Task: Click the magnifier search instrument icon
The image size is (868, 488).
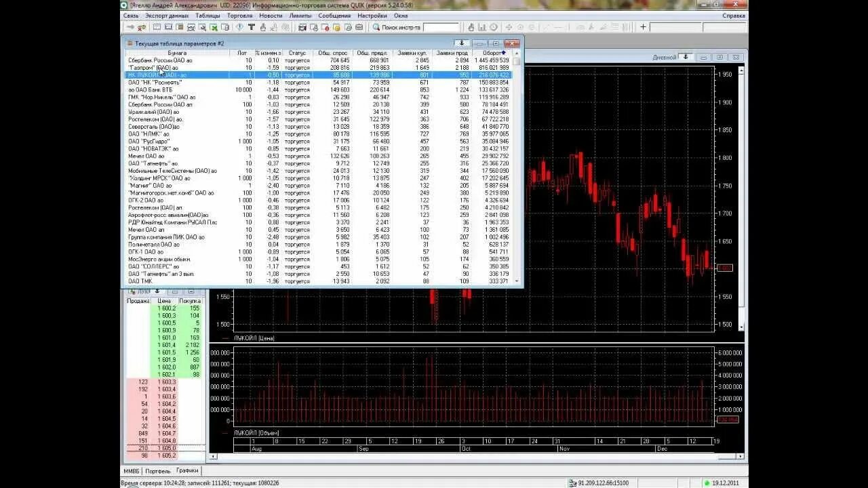Action: (x=376, y=27)
